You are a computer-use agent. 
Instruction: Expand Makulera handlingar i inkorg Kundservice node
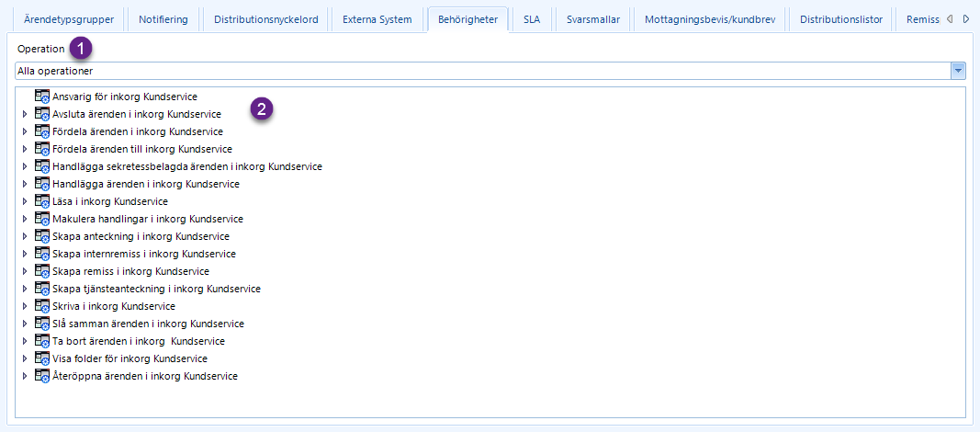click(x=25, y=220)
